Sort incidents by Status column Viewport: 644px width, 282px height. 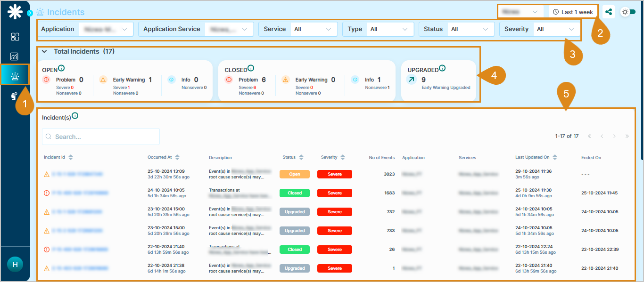point(301,157)
